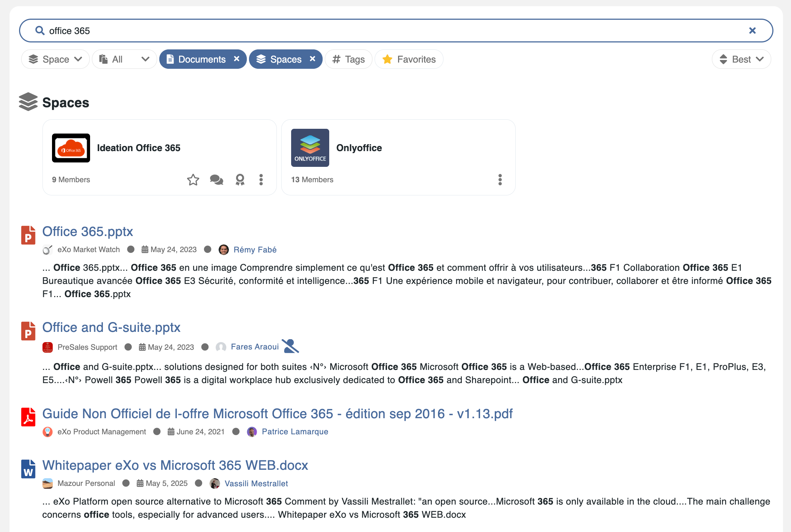The width and height of the screenshot is (791, 532).
Task: Open three-dot menu on Ideation Office 365 card
Action: pyautogui.click(x=261, y=180)
